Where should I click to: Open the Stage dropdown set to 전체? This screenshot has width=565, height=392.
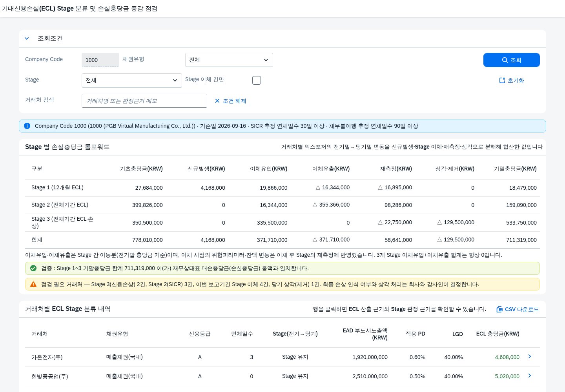coord(132,80)
